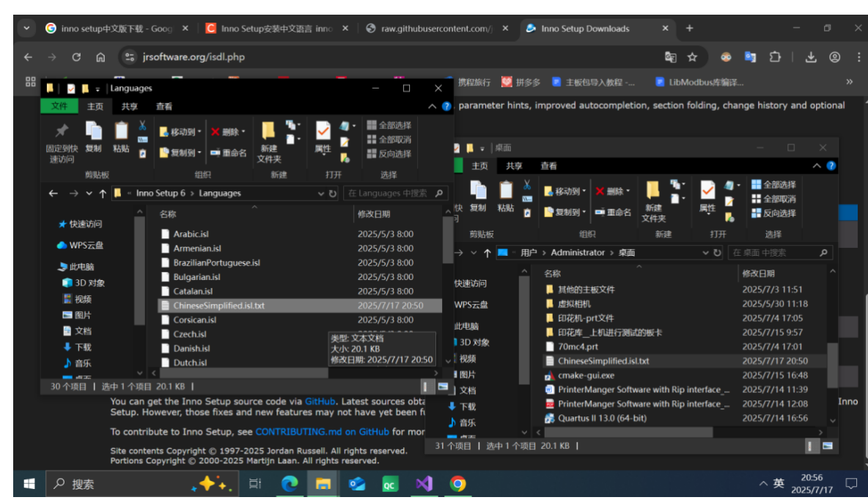868x500 pixels.
Task: Open Share (共享) tab in Languages window
Action: click(129, 106)
